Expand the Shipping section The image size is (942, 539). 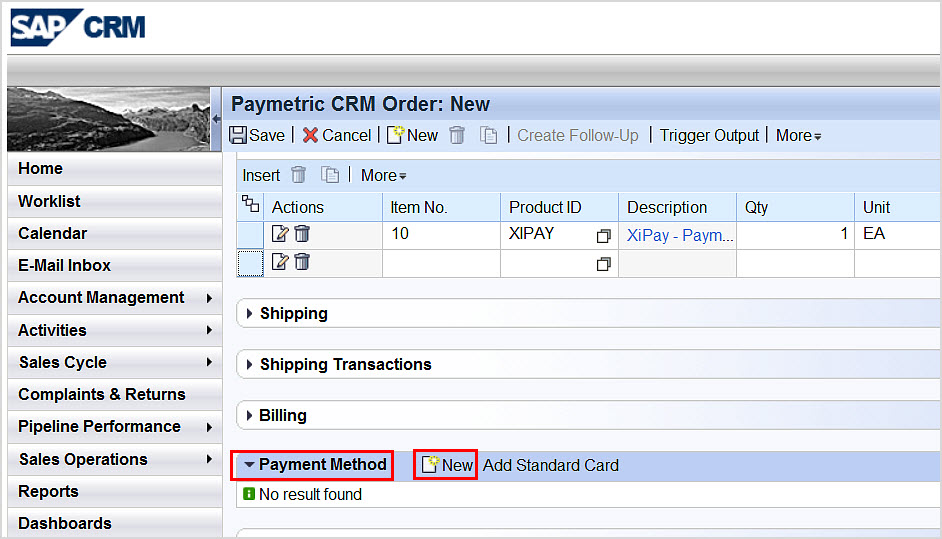tap(249, 314)
